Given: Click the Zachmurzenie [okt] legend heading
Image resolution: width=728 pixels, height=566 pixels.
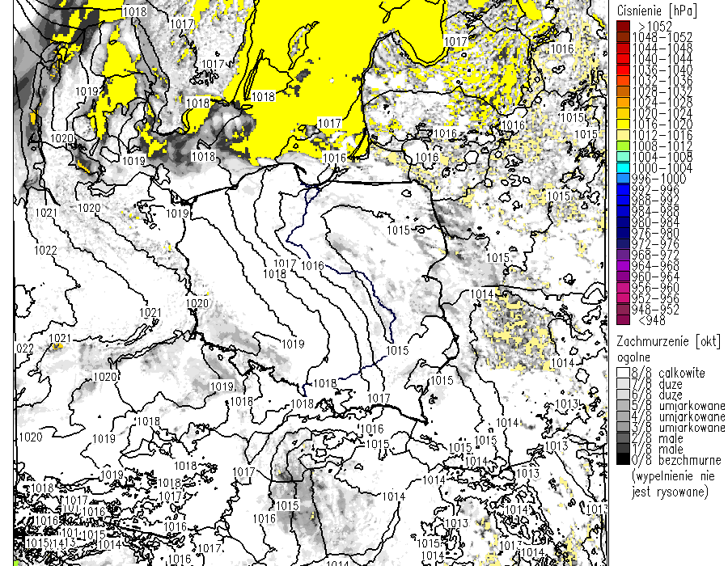Looking at the screenshot, I should [x=667, y=342].
